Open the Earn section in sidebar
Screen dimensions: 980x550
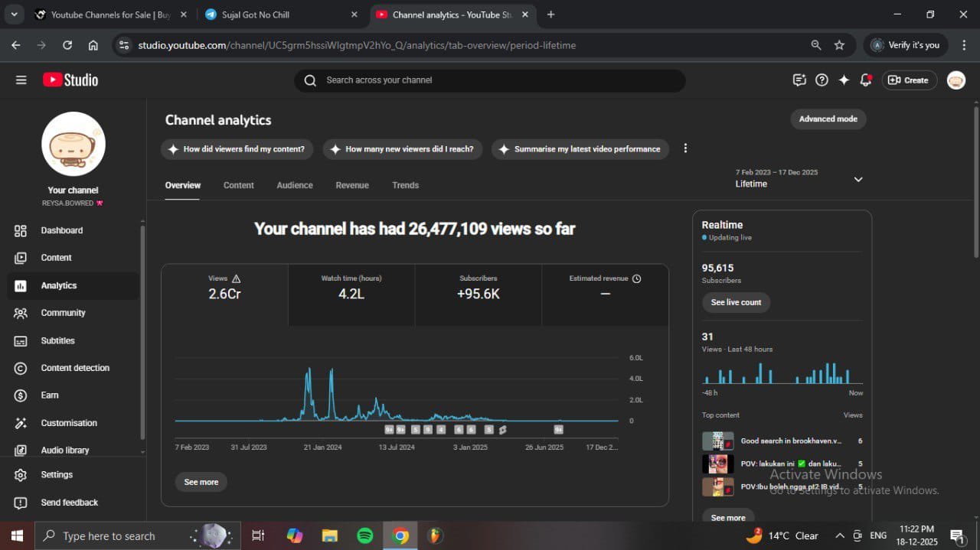point(50,395)
